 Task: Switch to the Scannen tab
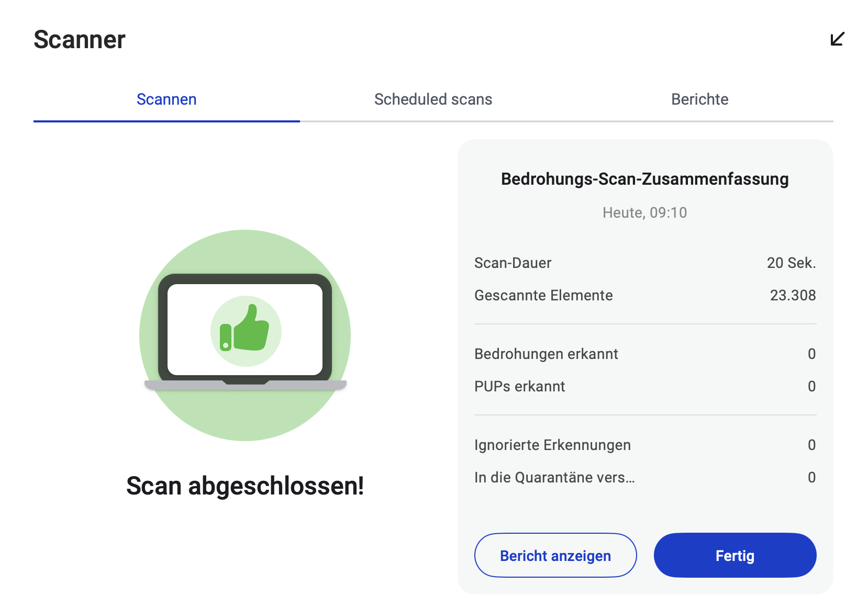click(166, 99)
